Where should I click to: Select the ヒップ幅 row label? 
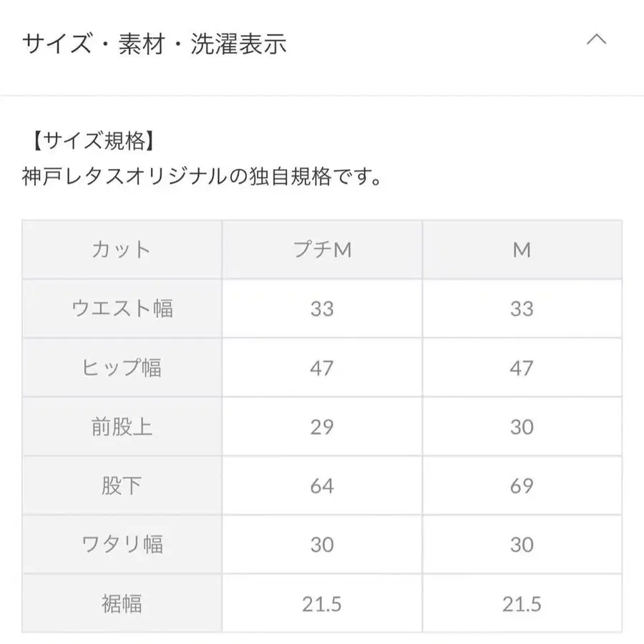click(x=122, y=368)
